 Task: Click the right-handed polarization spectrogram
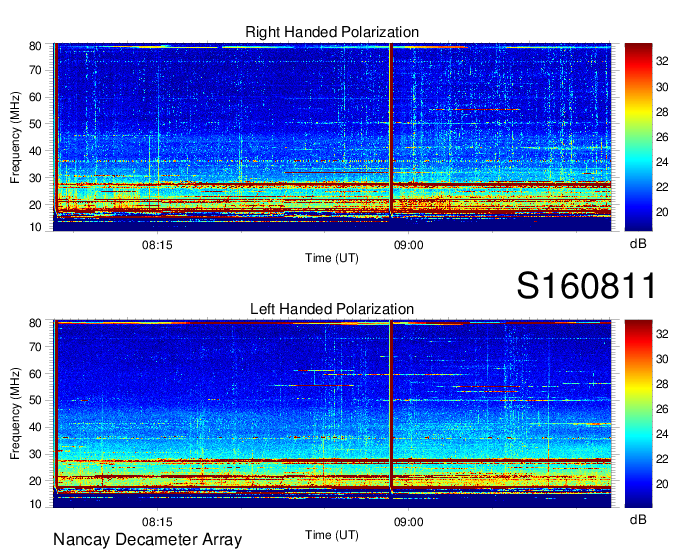click(x=332, y=137)
